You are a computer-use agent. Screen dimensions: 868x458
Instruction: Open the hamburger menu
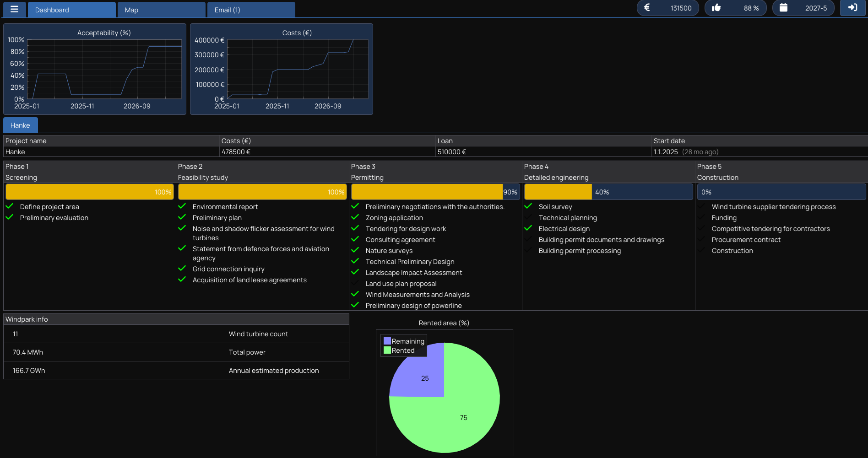14,9
